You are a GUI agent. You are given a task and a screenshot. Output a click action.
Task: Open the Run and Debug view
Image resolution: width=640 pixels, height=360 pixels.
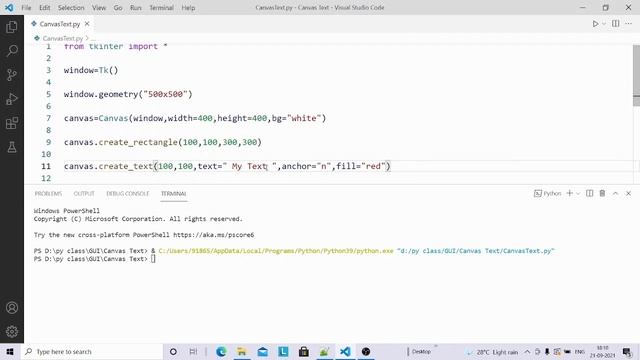pyautogui.click(x=12, y=99)
